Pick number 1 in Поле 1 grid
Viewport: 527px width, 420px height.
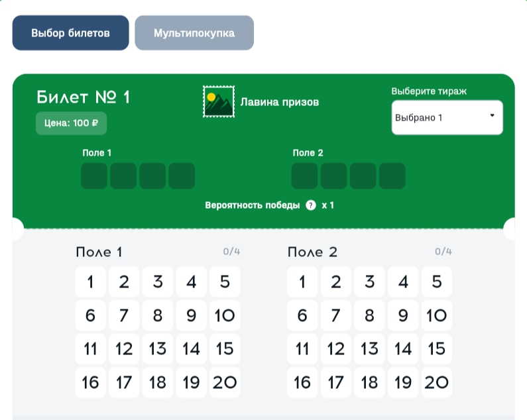[x=91, y=282]
